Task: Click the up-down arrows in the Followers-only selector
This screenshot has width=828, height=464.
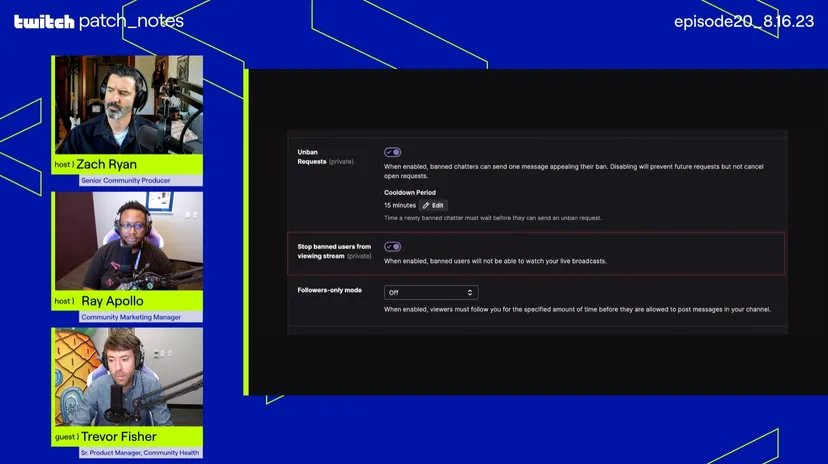Action: [x=470, y=292]
